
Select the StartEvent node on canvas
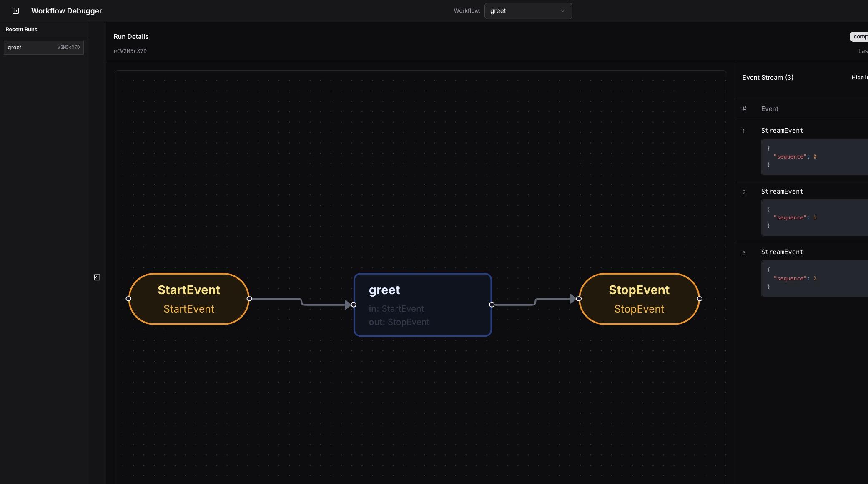[x=189, y=299]
